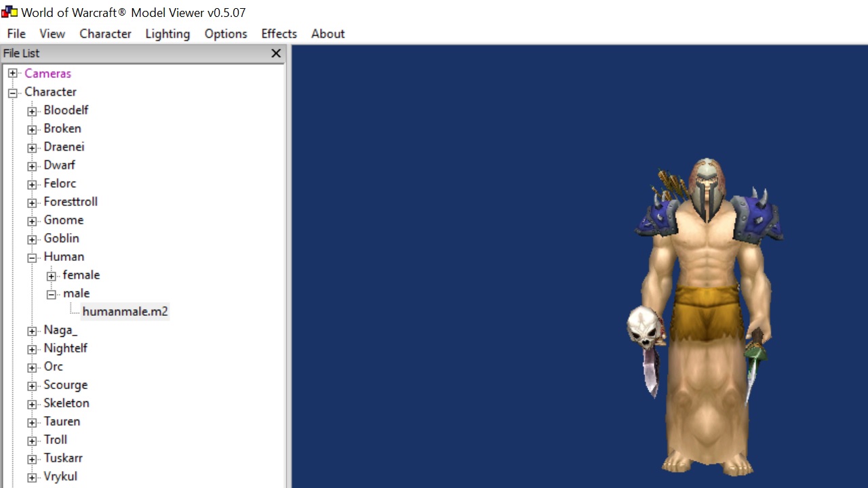
Task: Select the Tuskarr tree label
Action: coord(63,457)
